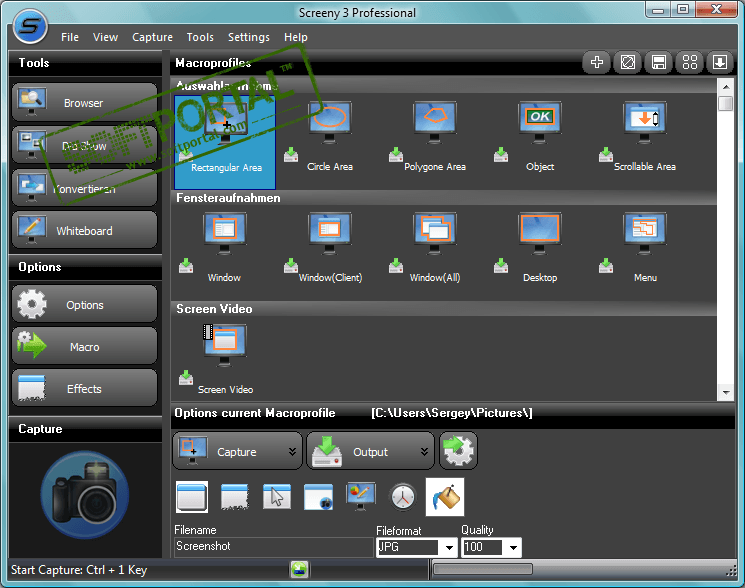Toggle the timer clock delay option
745x588 pixels.
point(402,496)
